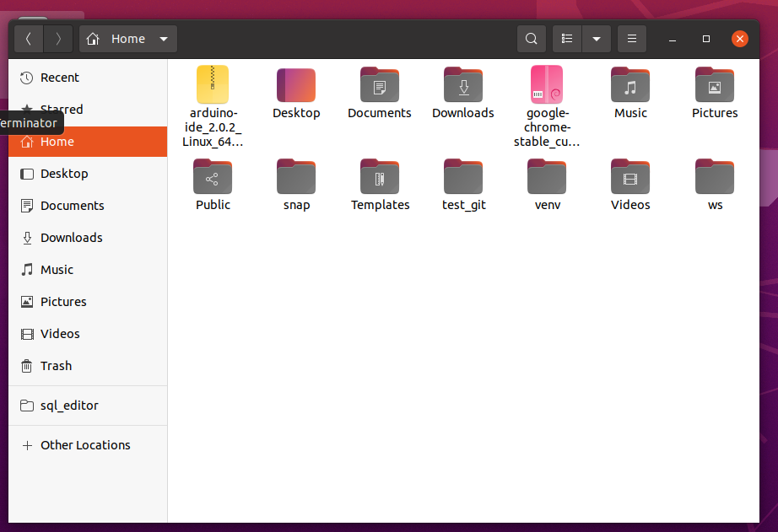
Task: Select the Videos folder icon
Action: (x=630, y=177)
